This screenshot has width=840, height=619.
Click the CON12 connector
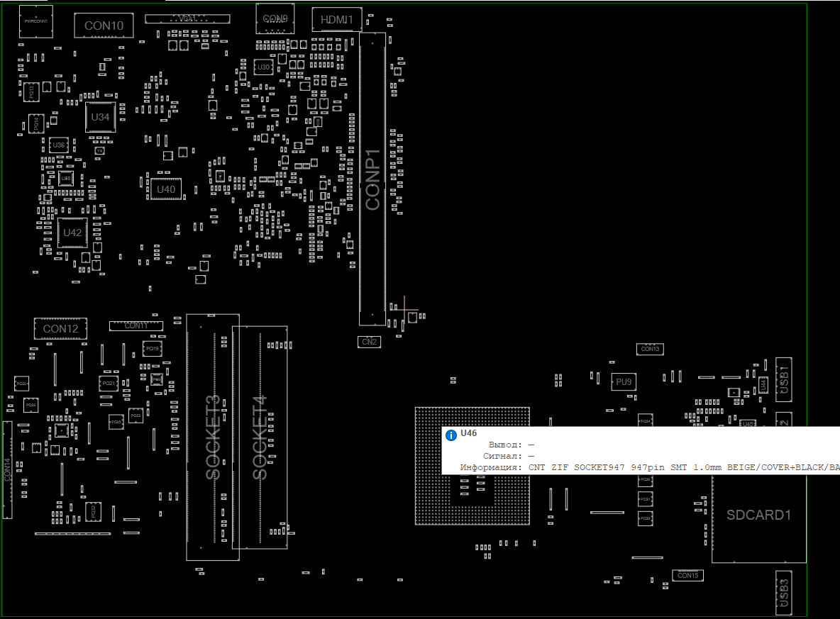tap(60, 328)
